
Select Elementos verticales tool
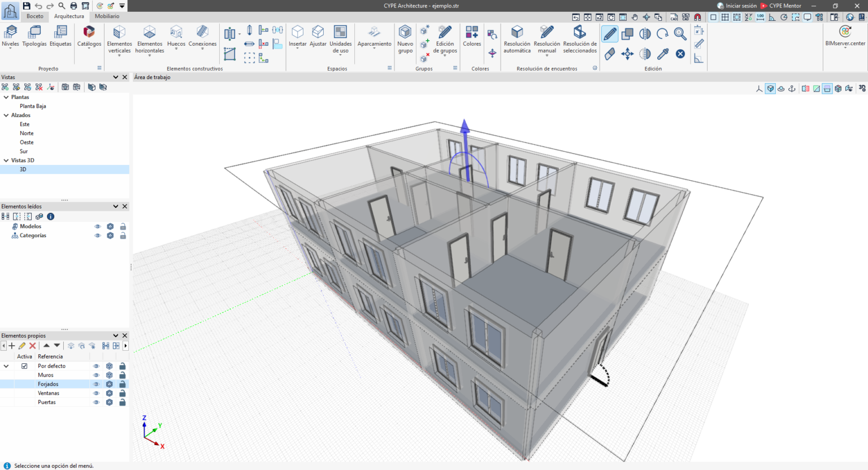[119, 40]
